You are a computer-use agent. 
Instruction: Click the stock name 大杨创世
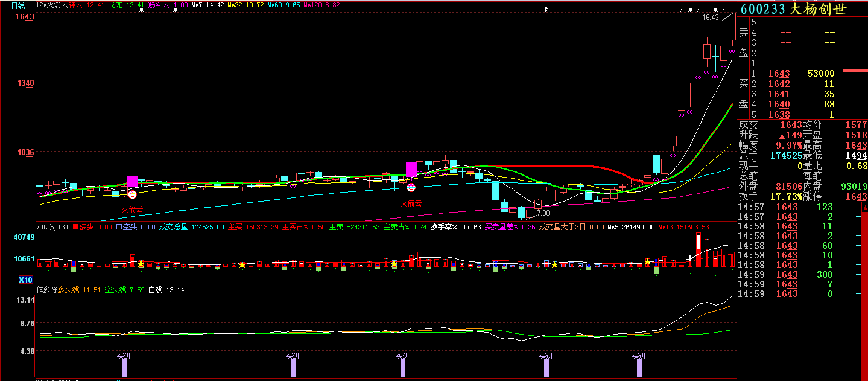(819, 9)
